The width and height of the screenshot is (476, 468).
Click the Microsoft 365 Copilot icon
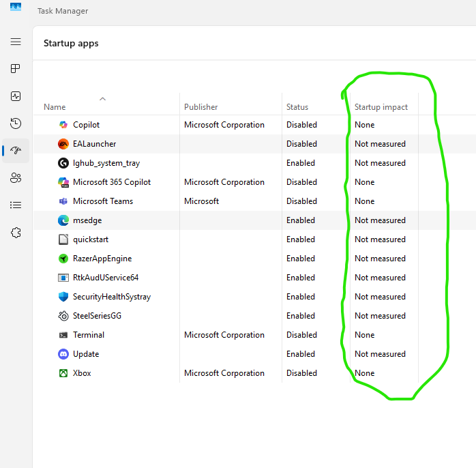coord(63,182)
